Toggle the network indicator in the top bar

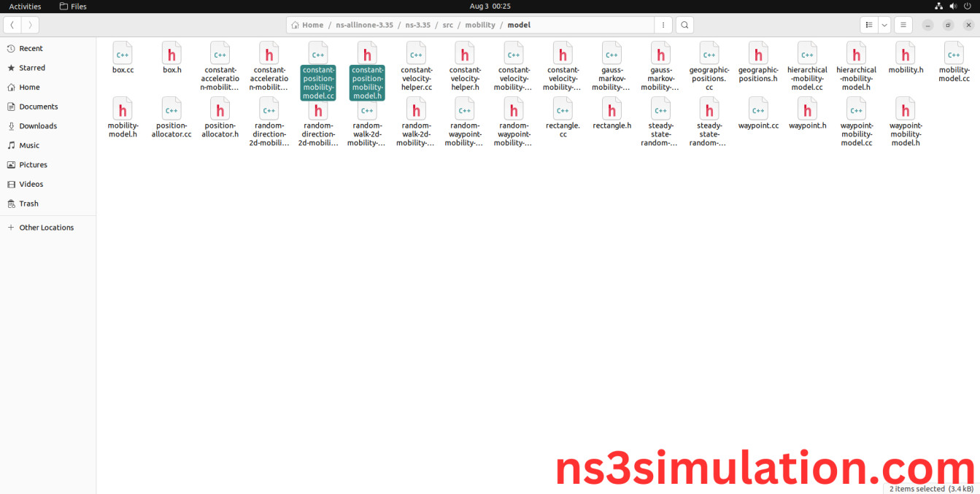(x=938, y=6)
